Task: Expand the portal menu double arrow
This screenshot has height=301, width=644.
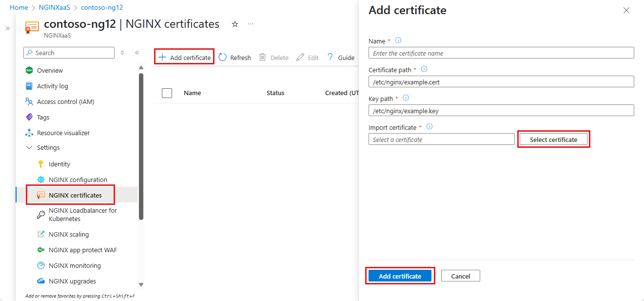Action: (x=7, y=28)
